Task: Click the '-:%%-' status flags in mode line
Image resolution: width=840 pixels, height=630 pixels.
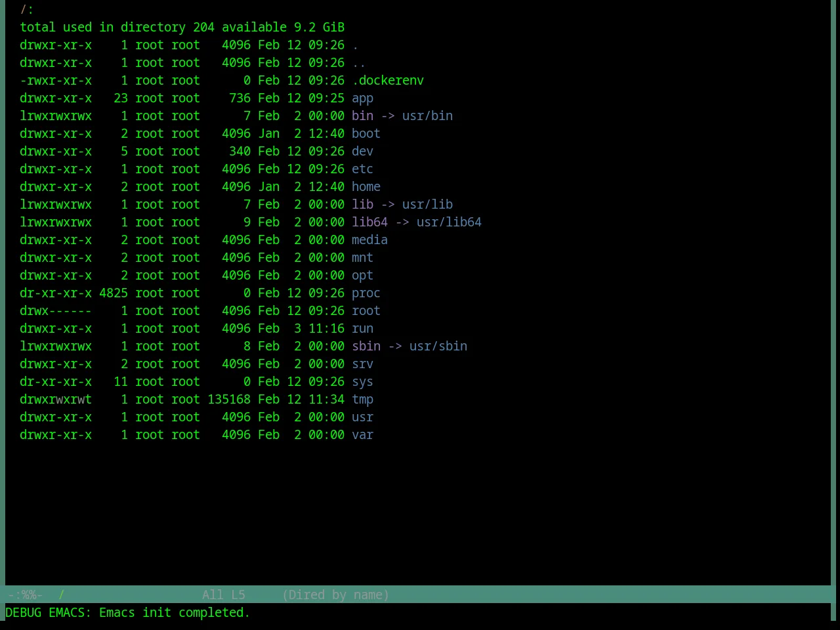Action: point(26,595)
